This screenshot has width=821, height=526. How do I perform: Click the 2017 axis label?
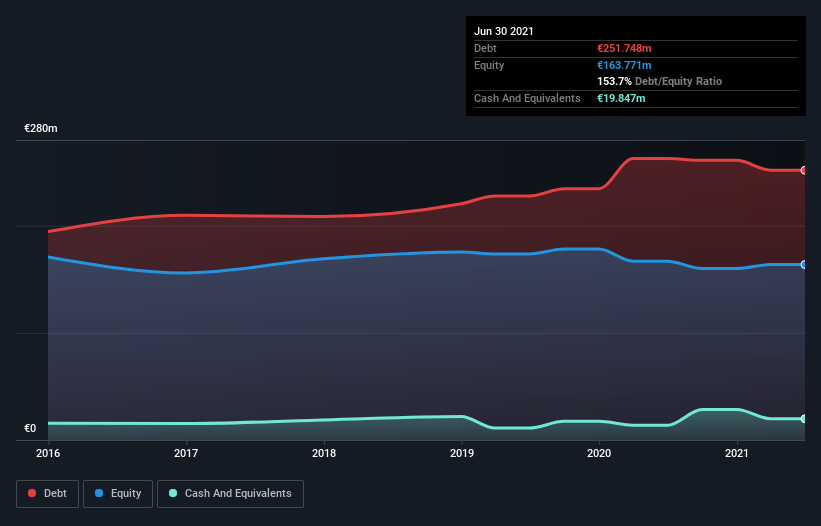coord(186,453)
